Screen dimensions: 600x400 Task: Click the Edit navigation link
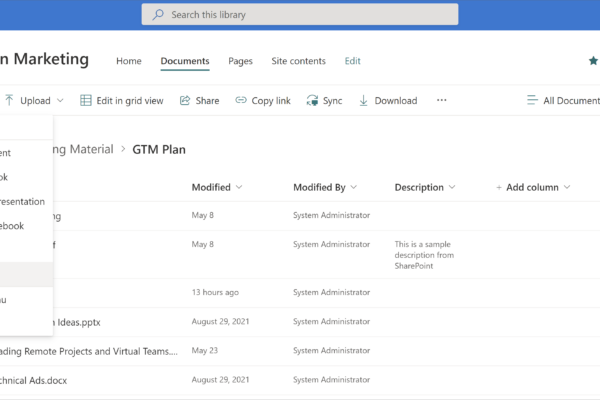[352, 61]
